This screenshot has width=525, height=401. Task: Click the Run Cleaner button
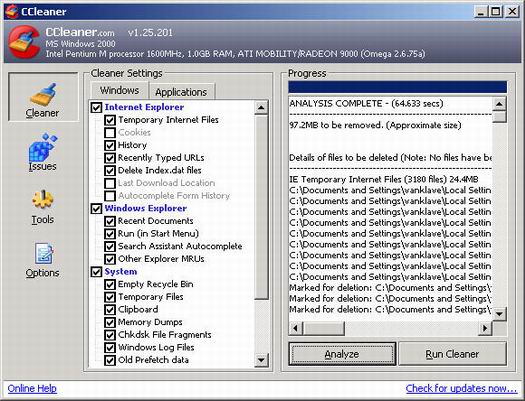[452, 354]
